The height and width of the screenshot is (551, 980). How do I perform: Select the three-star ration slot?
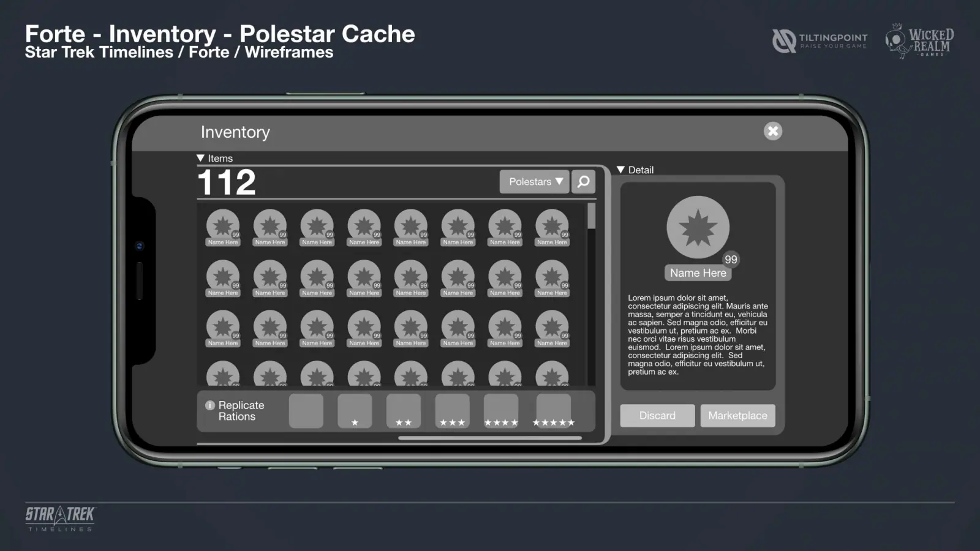(x=453, y=411)
